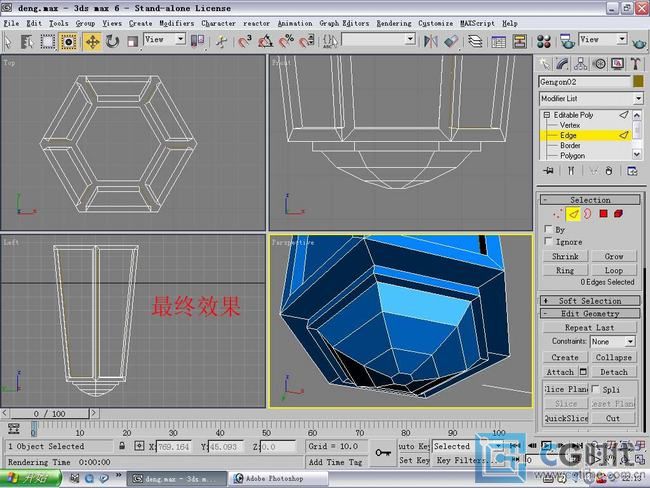Select Element mode red cube icon
The width and height of the screenshot is (650, 488).
point(618,214)
